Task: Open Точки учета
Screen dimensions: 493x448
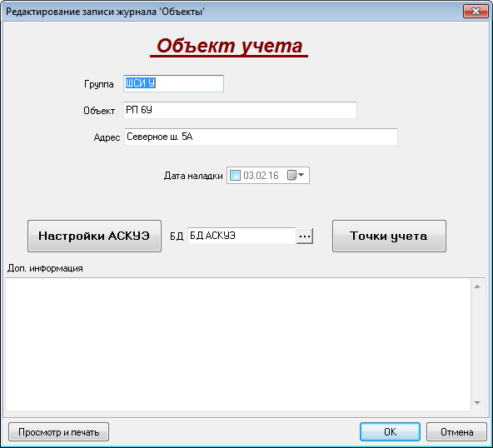Action: [x=389, y=236]
